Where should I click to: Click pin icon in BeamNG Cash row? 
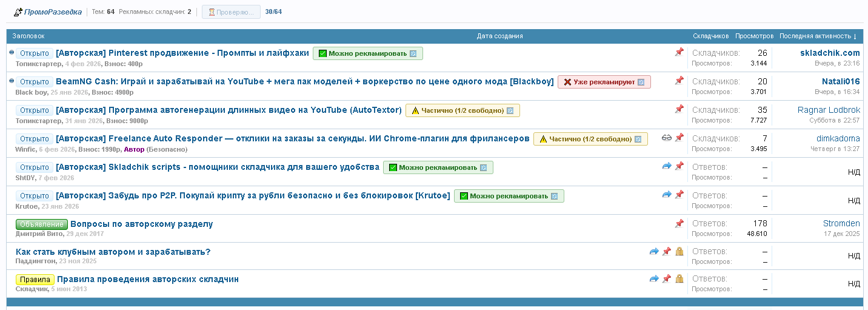pos(679,81)
